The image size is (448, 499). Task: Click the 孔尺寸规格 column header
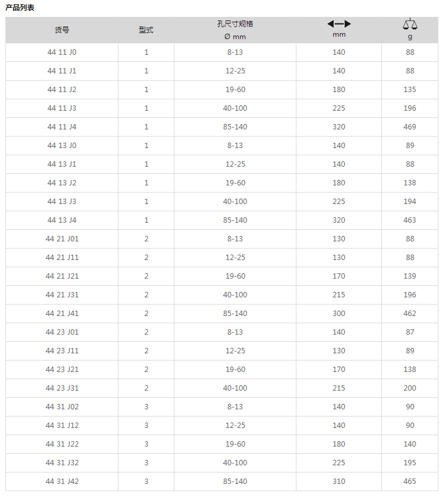(235, 24)
